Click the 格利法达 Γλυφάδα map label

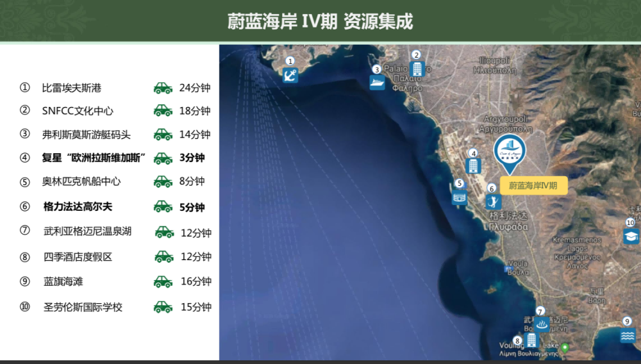pyautogui.click(x=508, y=221)
